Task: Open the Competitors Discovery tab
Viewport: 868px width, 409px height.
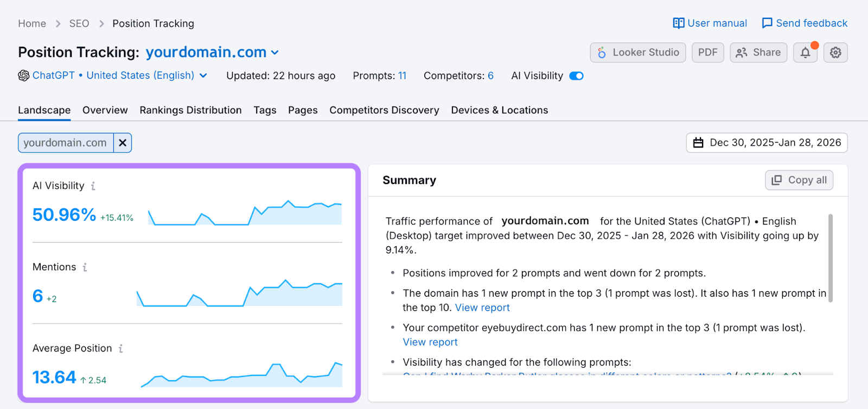Action: (x=384, y=110)
